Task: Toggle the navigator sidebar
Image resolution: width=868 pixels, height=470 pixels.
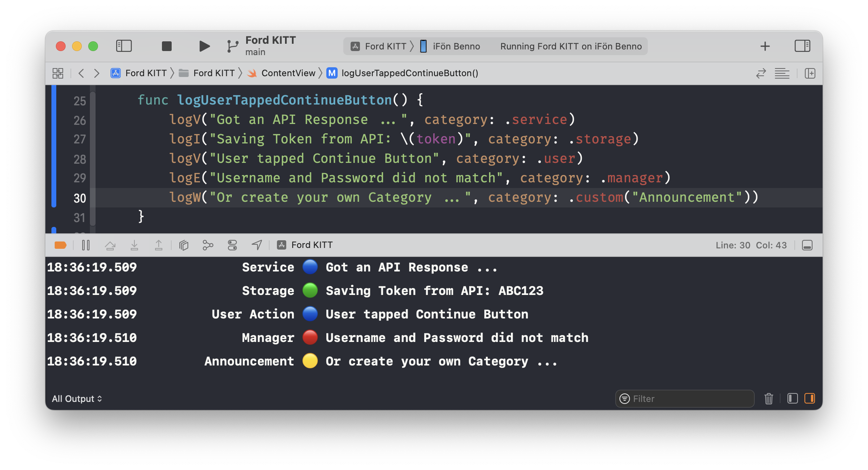Action: 124,46
